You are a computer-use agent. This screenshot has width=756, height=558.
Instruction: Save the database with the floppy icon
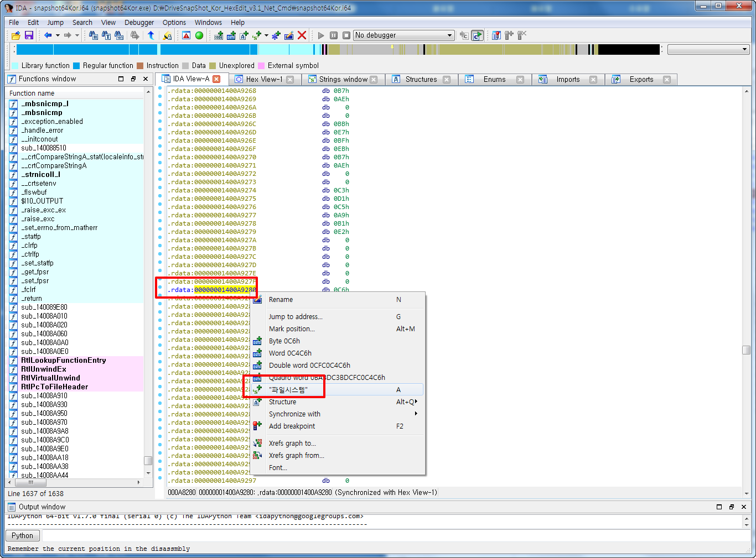coord(29,35)
